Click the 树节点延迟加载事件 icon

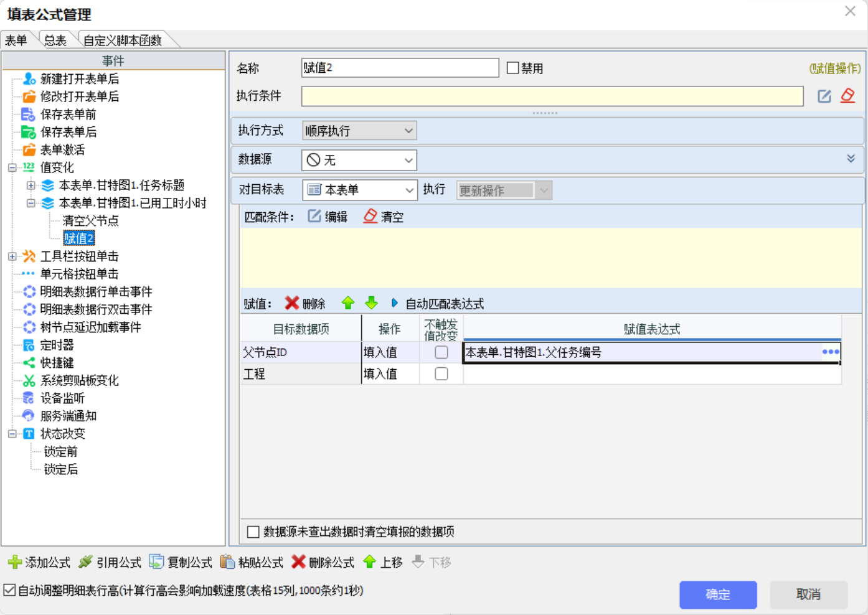(x=29, y=327)
